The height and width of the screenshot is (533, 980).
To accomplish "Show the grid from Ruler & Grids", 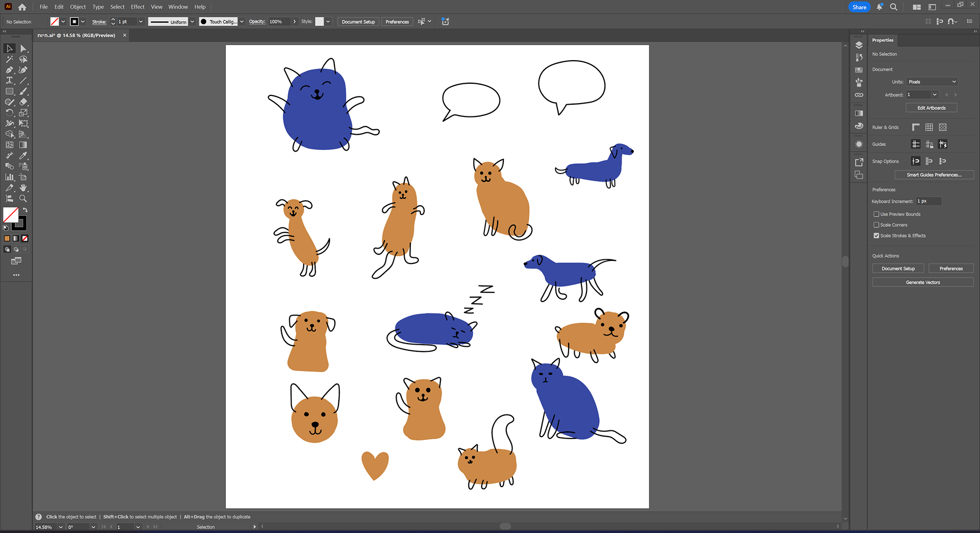I will pos(929,127).
